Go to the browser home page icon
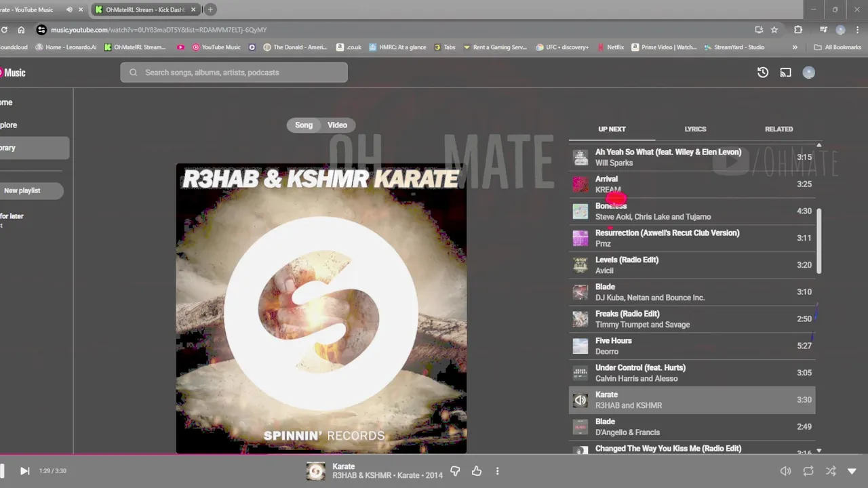Viewport: 868px width, 488px height. (x=21, y=30)
